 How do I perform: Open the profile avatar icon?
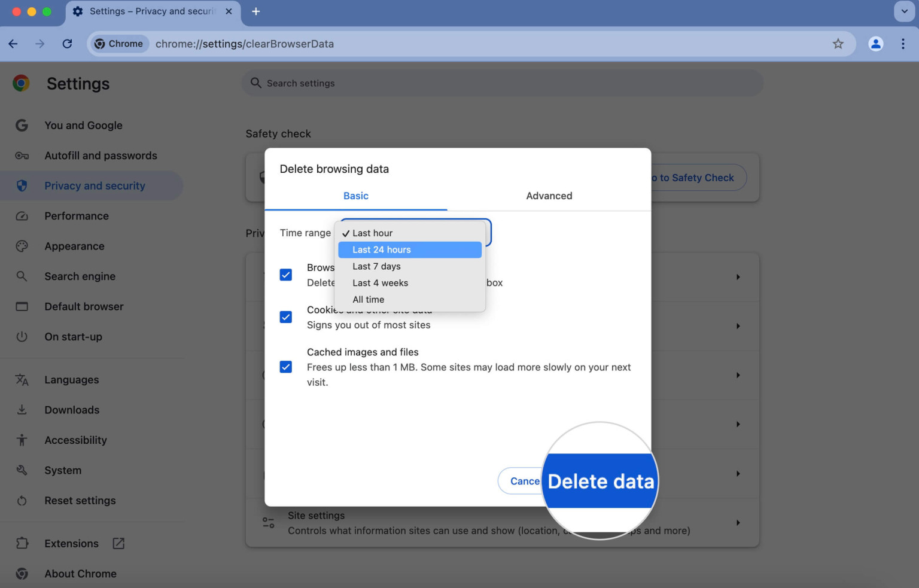[x=875, y=44]
